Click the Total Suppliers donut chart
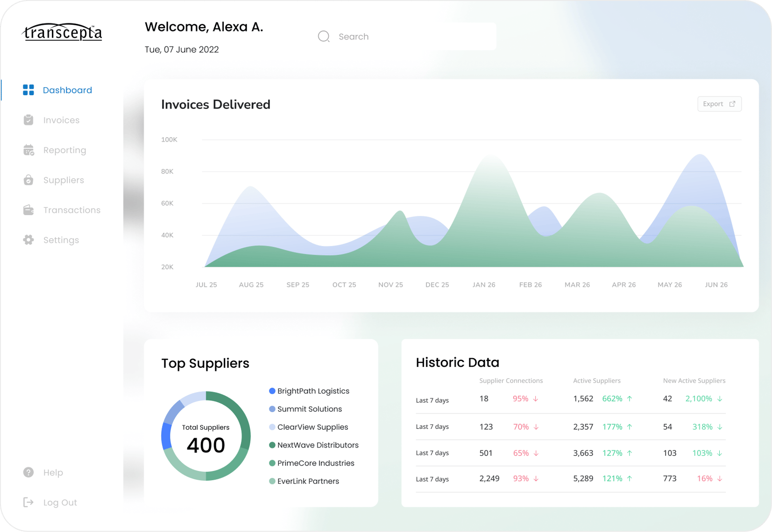Screen dimensions: 772x532 coord(205,435)
